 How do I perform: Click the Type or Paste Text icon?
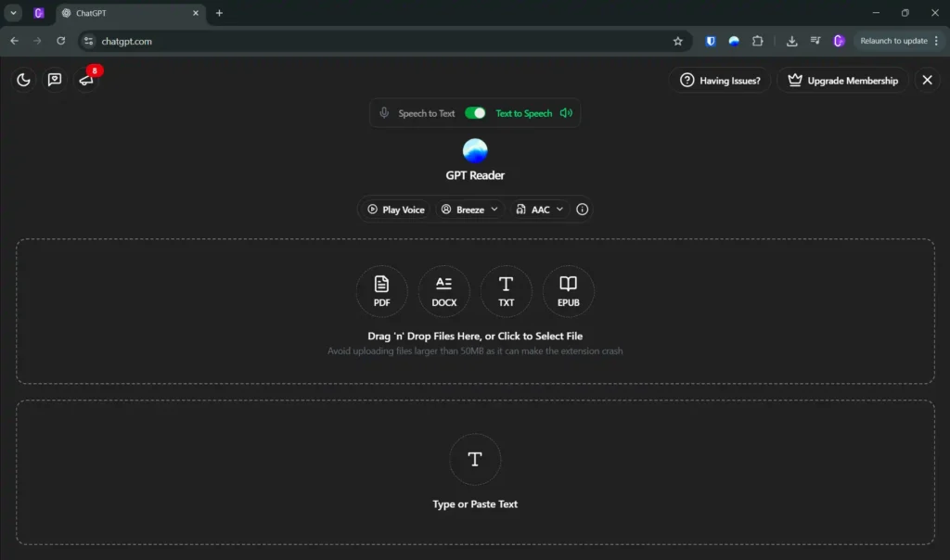475,460
